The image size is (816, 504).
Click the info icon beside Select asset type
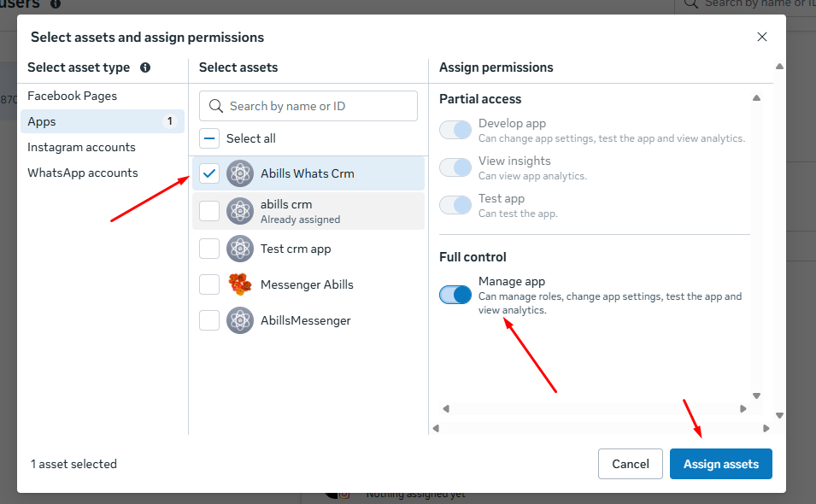[145, 67]
